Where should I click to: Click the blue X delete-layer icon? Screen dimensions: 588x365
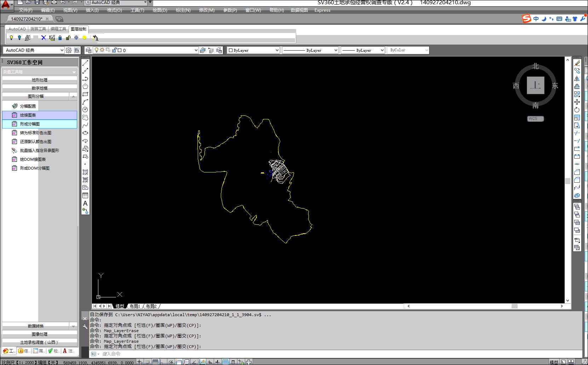(44, 38)
